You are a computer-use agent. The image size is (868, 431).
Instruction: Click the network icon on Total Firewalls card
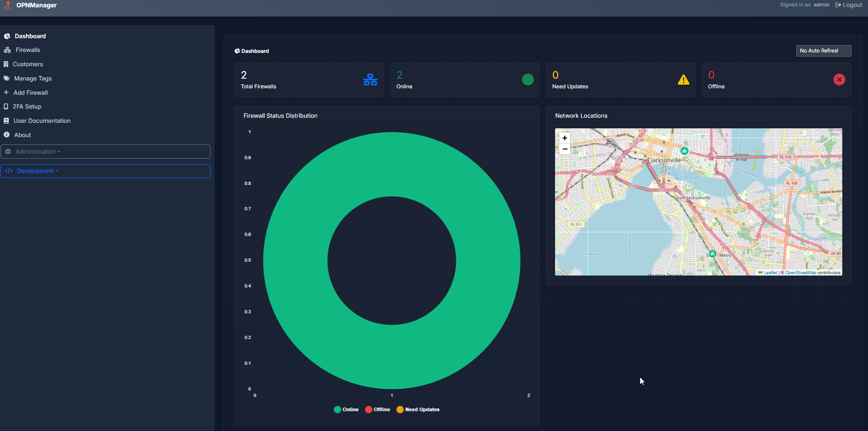pyautogui.click(x=370, y=80)
